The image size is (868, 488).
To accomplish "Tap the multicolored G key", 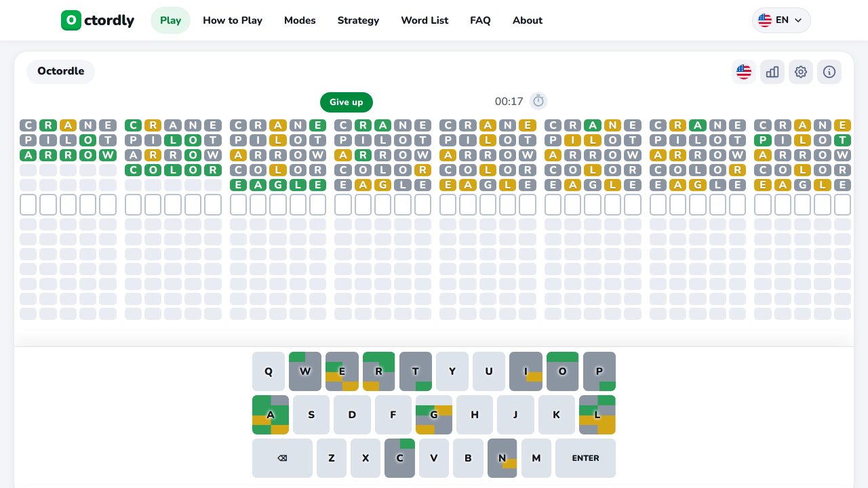I will point(434,415).
